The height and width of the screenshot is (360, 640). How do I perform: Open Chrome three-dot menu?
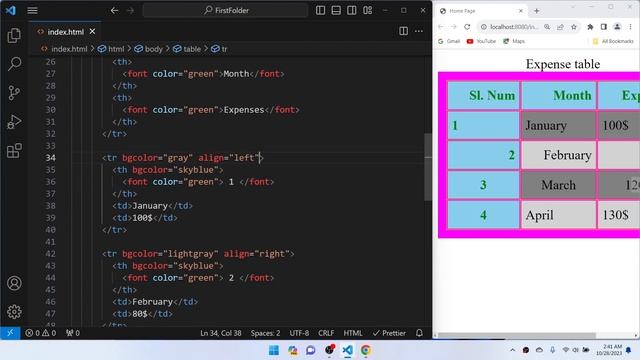coord(631,27)
